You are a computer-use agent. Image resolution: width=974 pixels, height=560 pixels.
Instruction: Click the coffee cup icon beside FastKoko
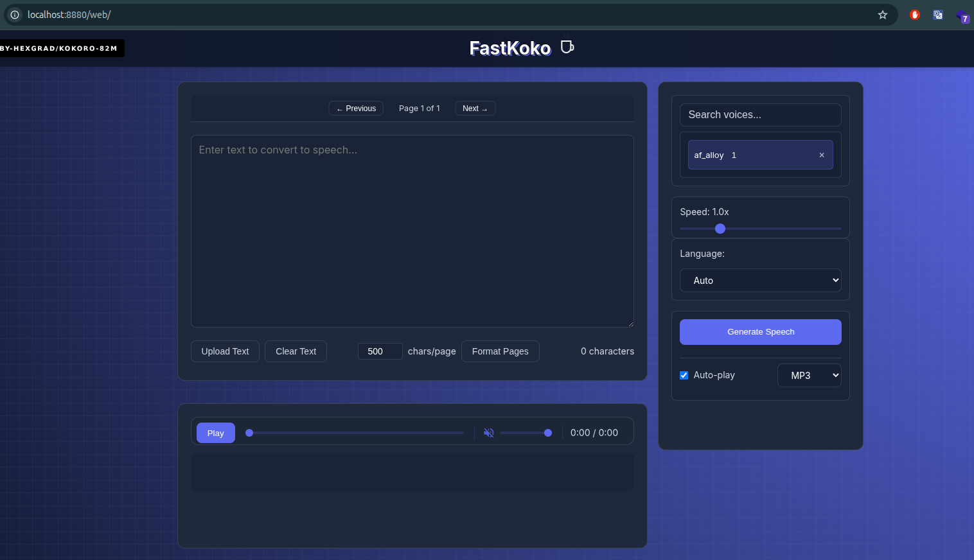(567, 48)
